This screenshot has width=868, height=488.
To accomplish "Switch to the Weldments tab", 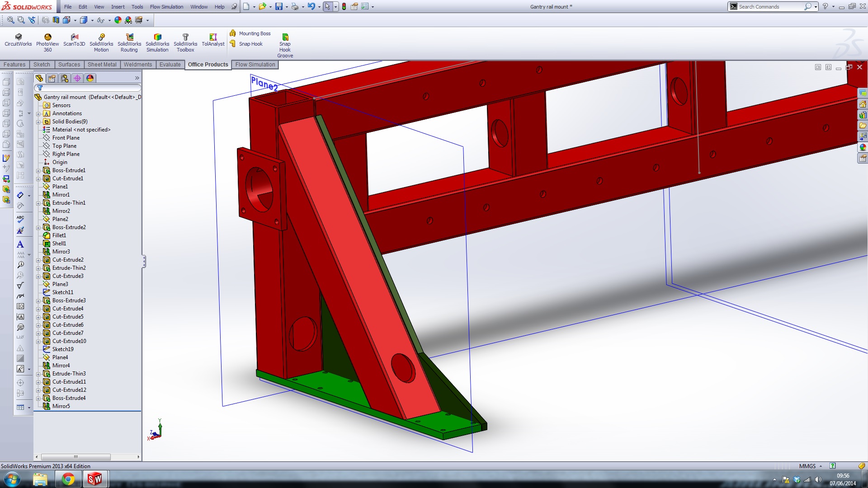I will click(x=137, y=65).
